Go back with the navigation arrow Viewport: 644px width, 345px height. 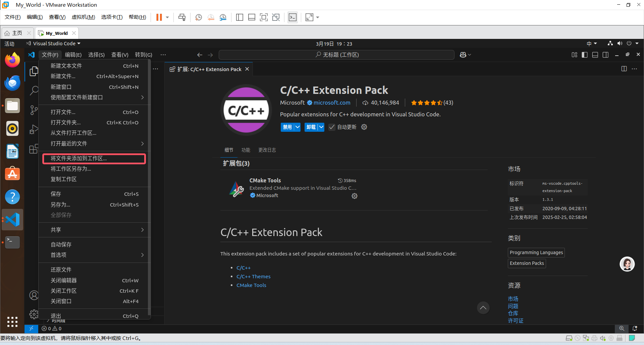pyautogui.click(x=200, y=55)
